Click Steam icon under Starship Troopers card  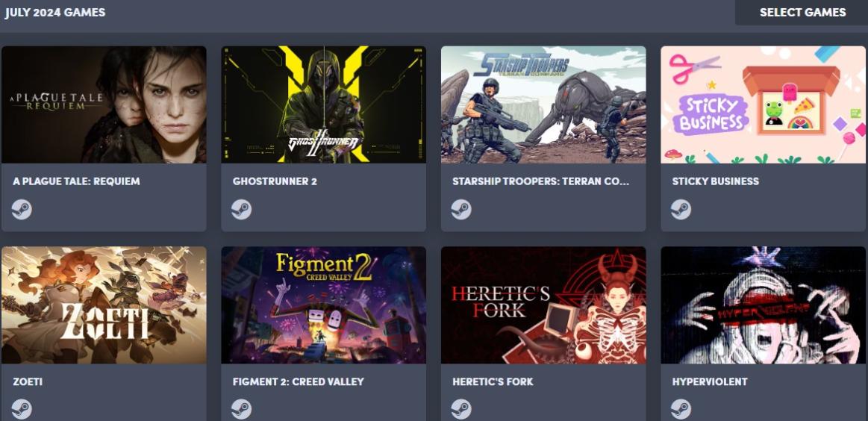pos(461,210)
